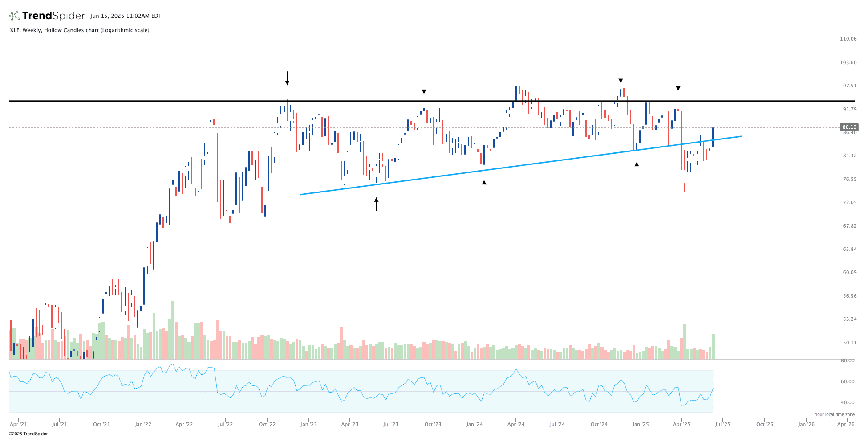Click the 'Your local time zone' text
This screenshot has height=438, width=868.
tap(835, 414)
